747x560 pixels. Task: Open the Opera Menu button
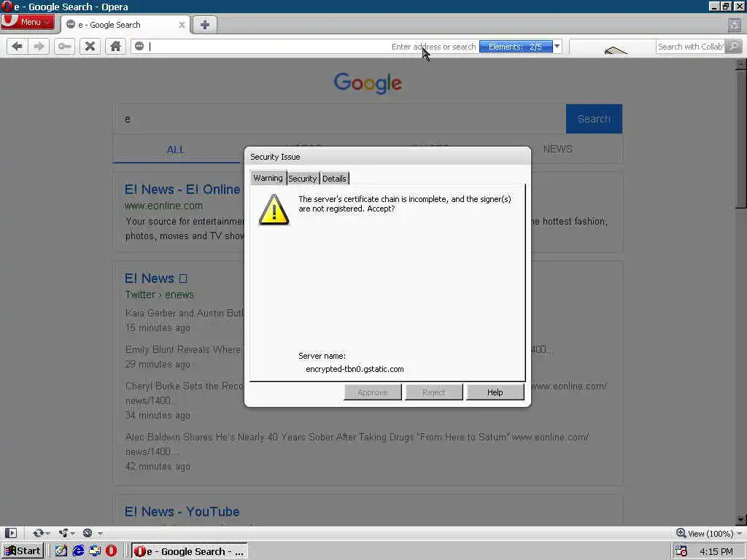[x=28, y=22]
